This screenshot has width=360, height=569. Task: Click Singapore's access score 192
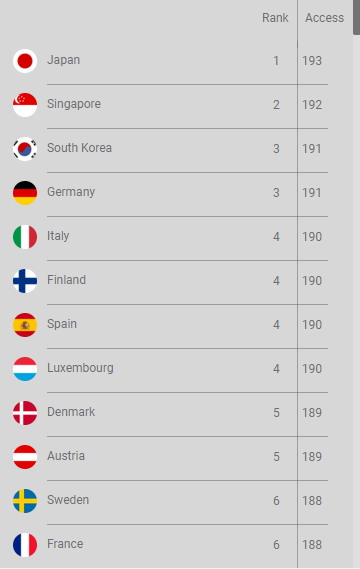312,105
